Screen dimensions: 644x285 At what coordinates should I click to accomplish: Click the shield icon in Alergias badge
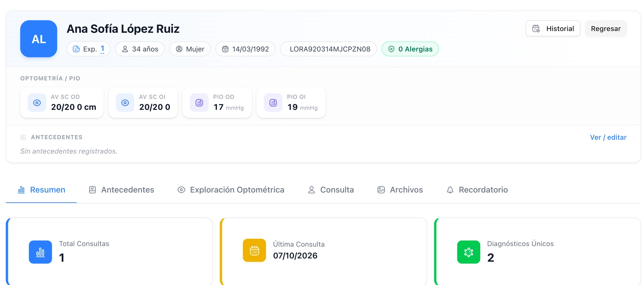(x=391, y=49)
